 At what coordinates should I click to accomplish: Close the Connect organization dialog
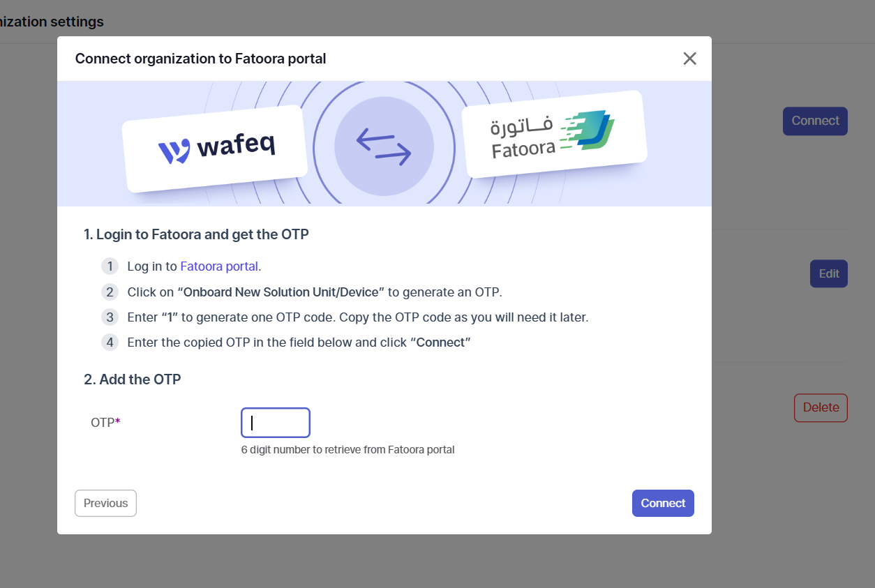click(x=689, y=59)
